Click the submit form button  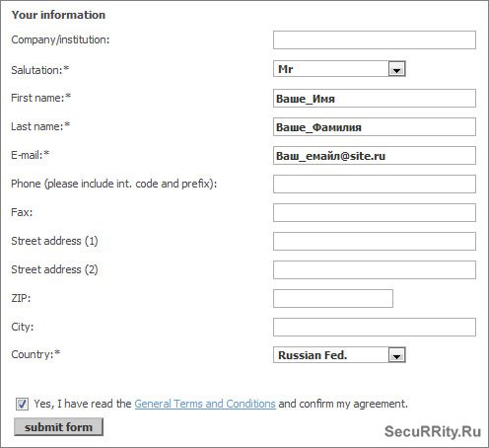[x=58, y=427]
